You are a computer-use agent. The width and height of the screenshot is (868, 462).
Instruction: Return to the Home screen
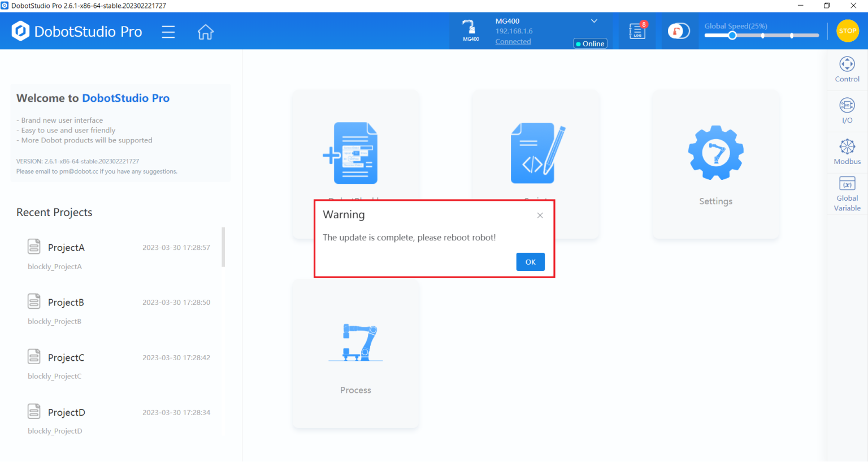point(205,32)
